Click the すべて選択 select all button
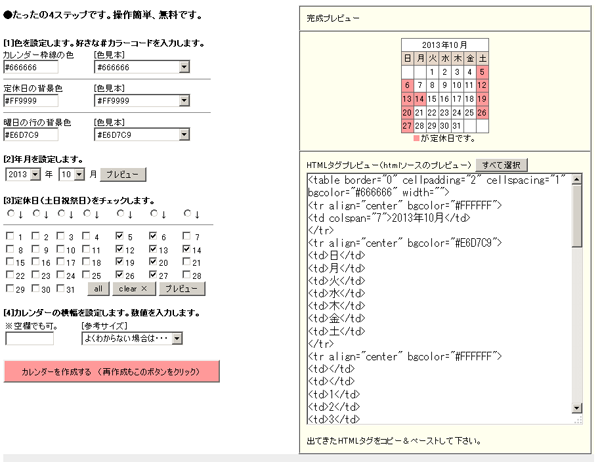This screenshot has width=600, height=462. coord(501,165)
